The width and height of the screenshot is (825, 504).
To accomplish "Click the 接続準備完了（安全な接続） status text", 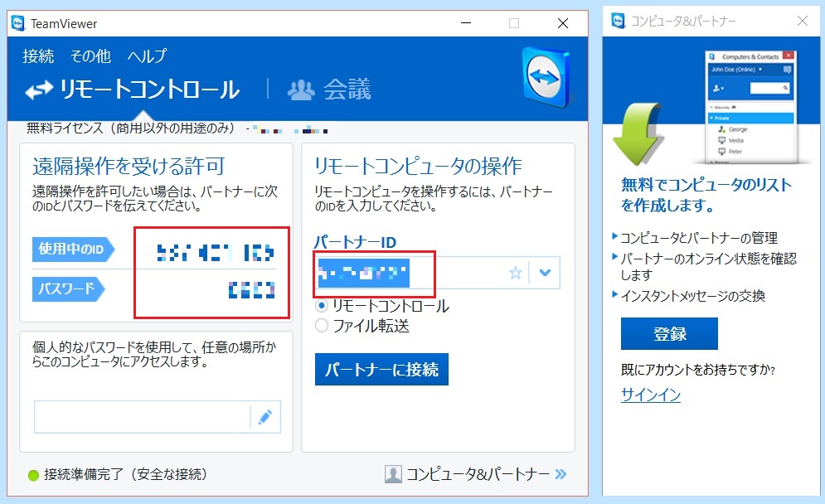I will (125, 474).
